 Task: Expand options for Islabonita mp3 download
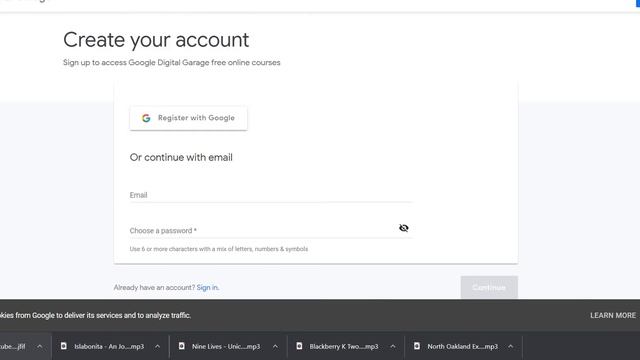click(x=158, y=346)
